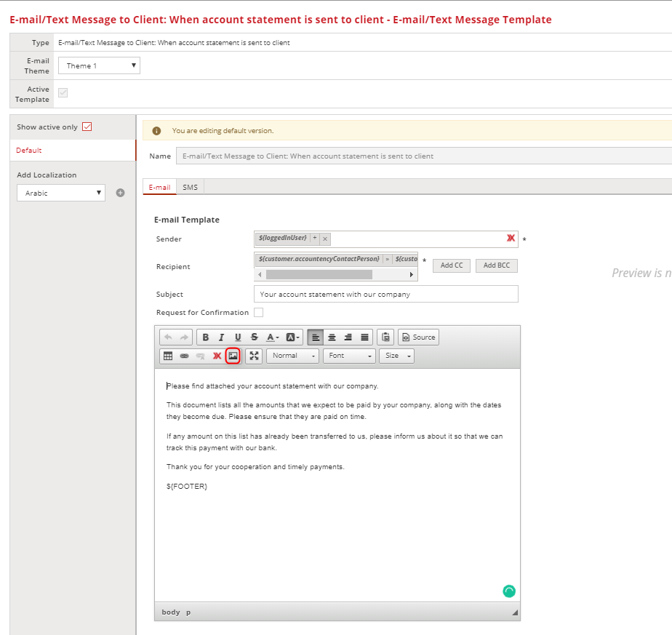Open the background color picker

292,338
